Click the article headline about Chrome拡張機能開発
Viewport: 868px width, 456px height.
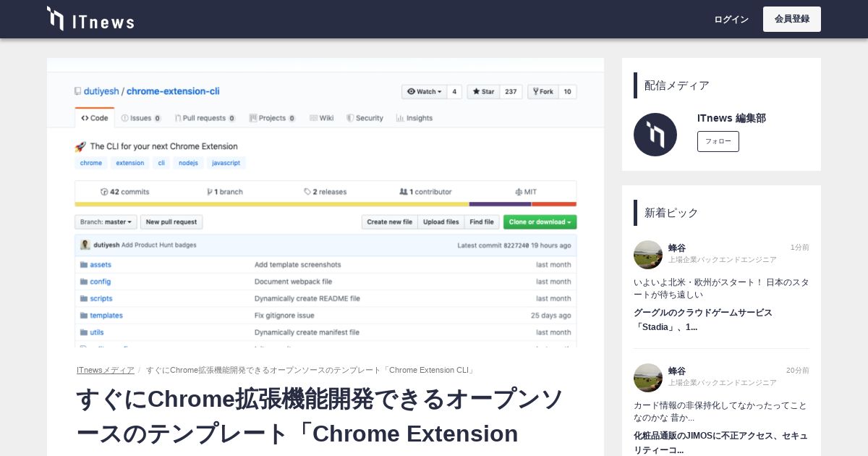tap(320, 416)
